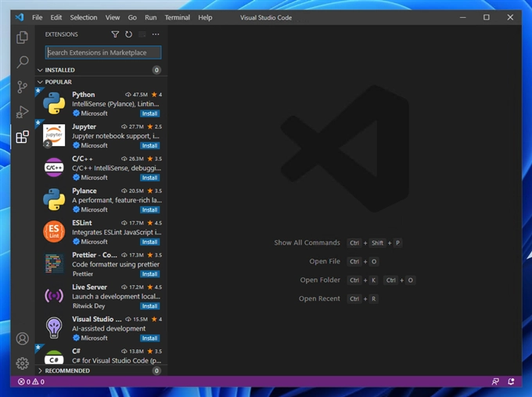Click the Pylance extension icon
The image size is (532, 397).
click(x=54, y=199)
